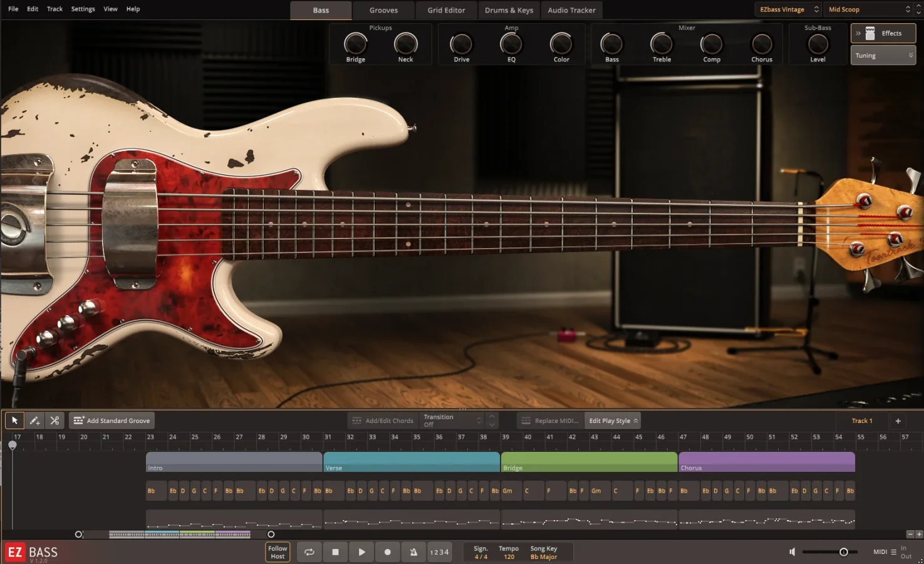Open the Settings menu
Screen dimensions: 924x564
83,9
